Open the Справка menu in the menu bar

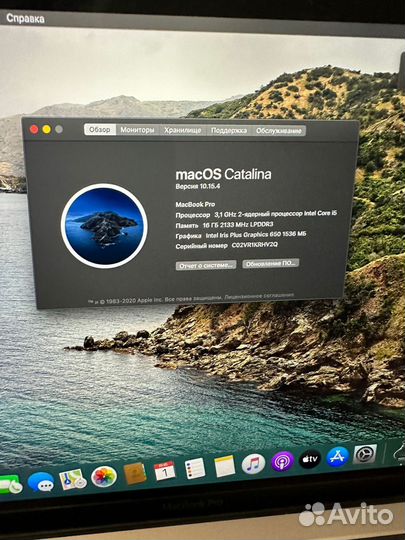click(x=25, y=18)
